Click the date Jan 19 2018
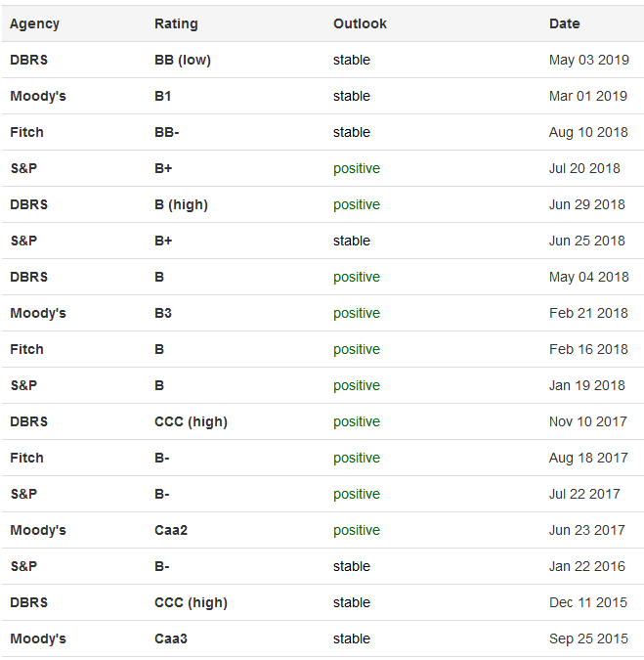Screen dimensions: 644x660 point(586,386)
